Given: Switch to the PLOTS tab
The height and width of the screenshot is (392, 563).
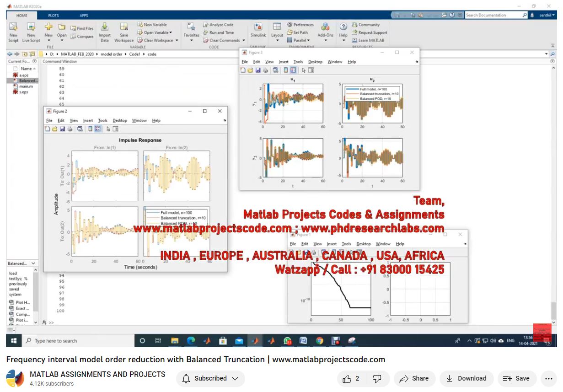Looking at the screenshot, I should pyautogui.click(x=54, y=15).
